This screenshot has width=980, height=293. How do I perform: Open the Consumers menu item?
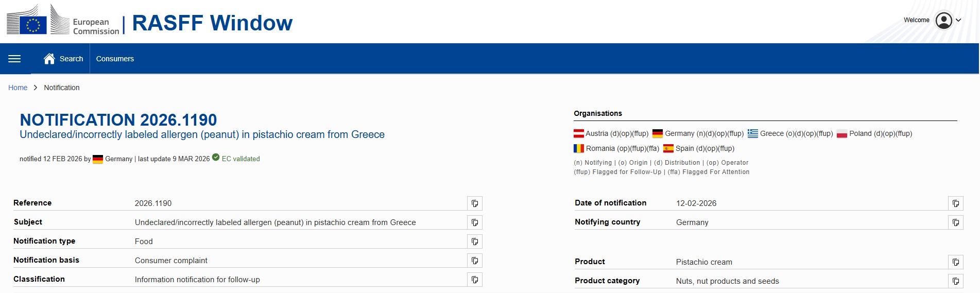(x=115, y=59)
